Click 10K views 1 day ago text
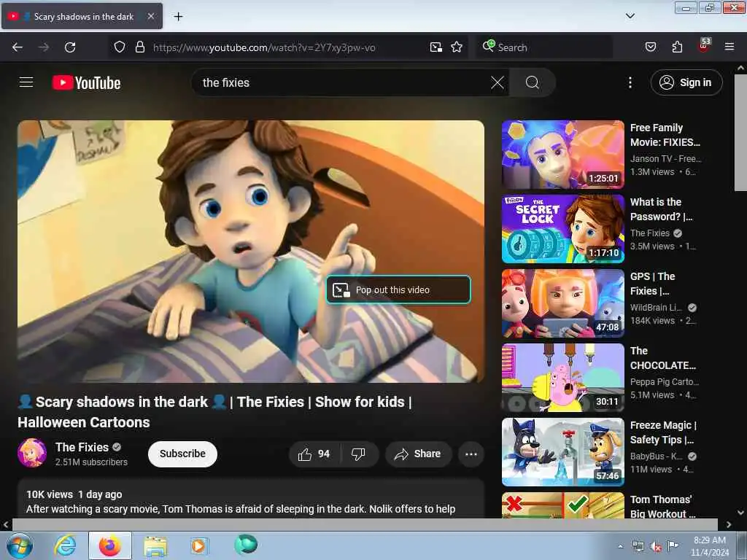The width and height of the screenshot is (747, 560). 74,494
